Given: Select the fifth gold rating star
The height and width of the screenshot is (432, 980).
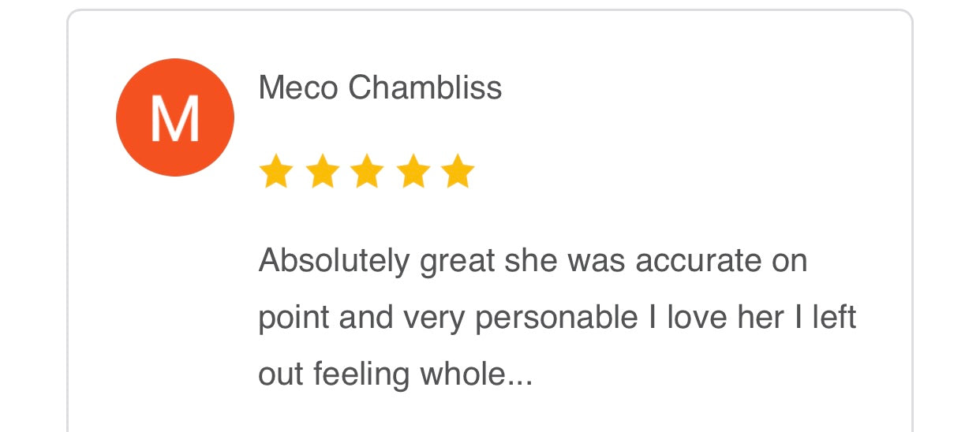Looking at the screenshot, I should click(458, 172).
